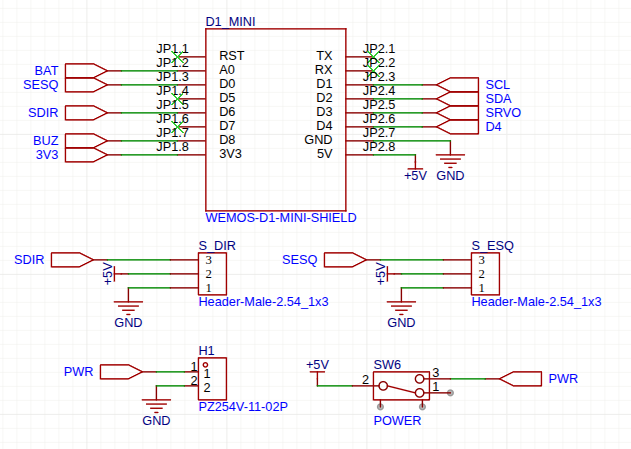Select the SRVO net flag
631x449 pixels.
click(x=458, y=113)
